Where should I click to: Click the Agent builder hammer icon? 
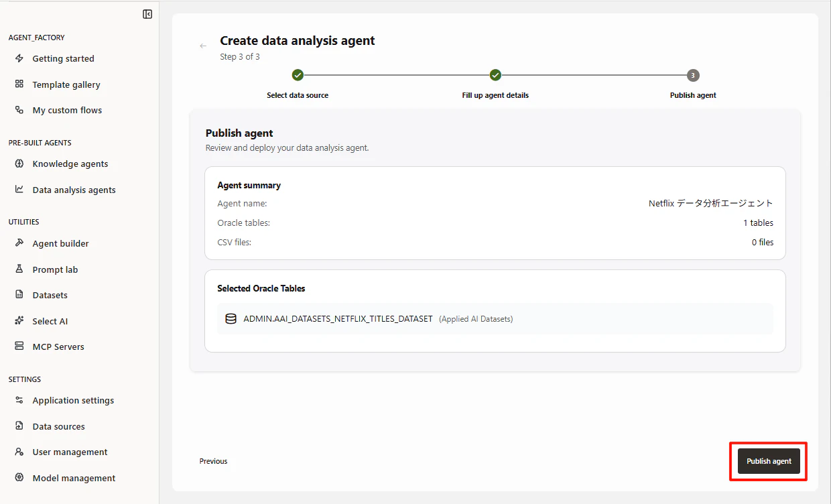(19, 243)
